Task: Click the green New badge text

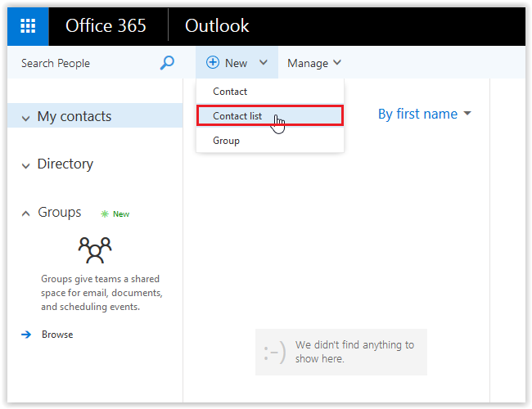Action: 121,214
